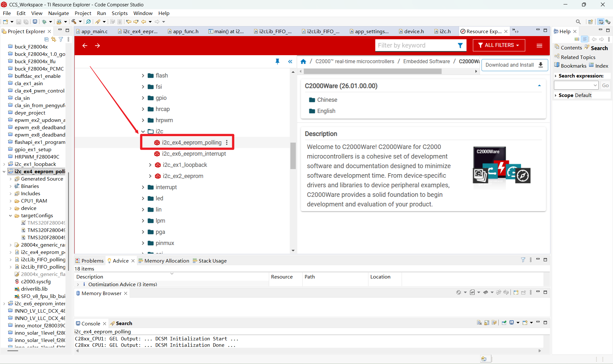Viewport: 613px width, 364px height.
Task: Close the Console tab
Action: (104, 323)
